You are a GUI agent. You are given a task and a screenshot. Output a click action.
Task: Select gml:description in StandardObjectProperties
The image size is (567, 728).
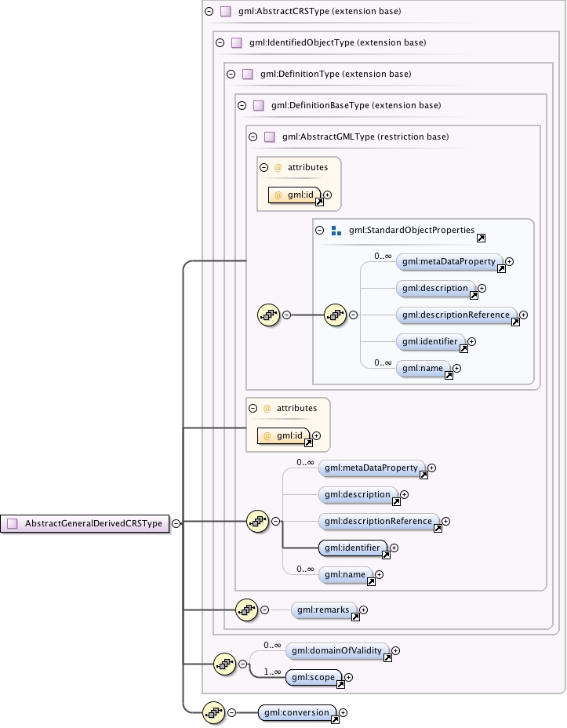pyautogui.click(x=436, y=289)
